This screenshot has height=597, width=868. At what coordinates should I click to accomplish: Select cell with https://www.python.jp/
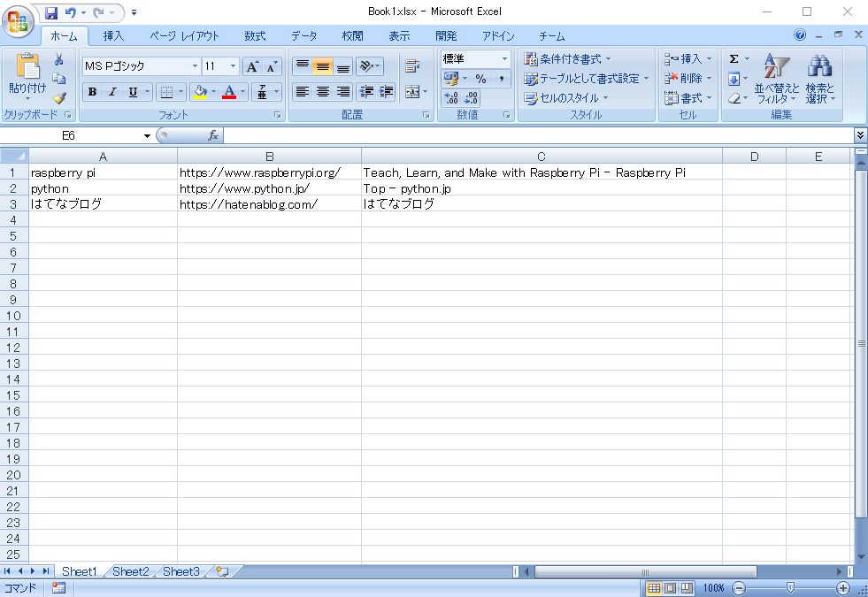269,188
